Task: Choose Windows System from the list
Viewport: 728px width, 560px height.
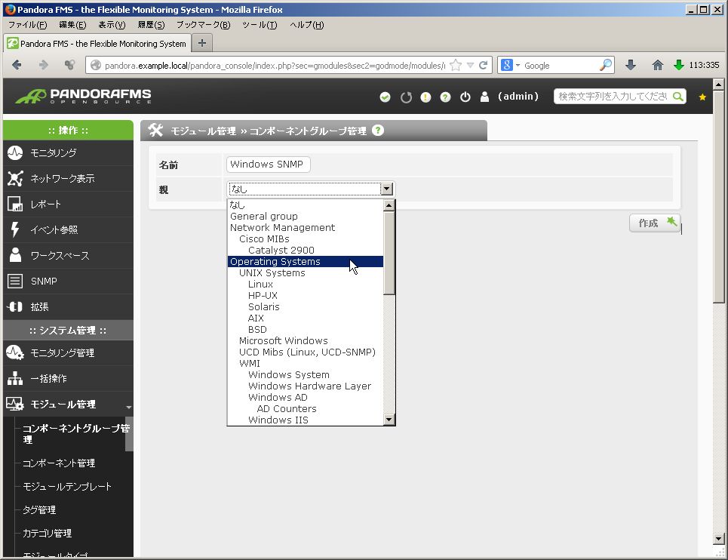Action: [306, 375]
